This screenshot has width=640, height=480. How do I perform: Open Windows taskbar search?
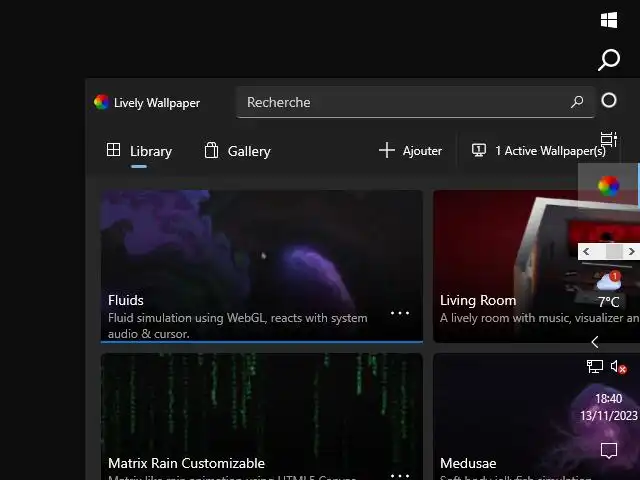[609, 60]
